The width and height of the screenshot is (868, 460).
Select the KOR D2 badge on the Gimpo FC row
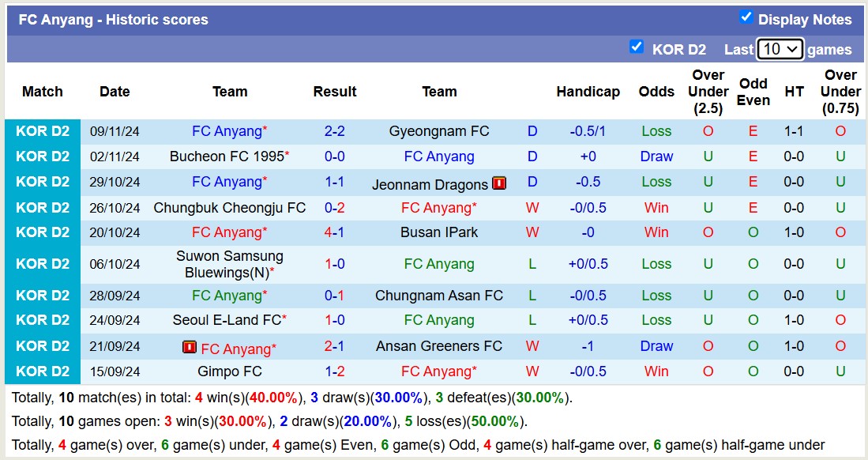(x=42, y=371)
